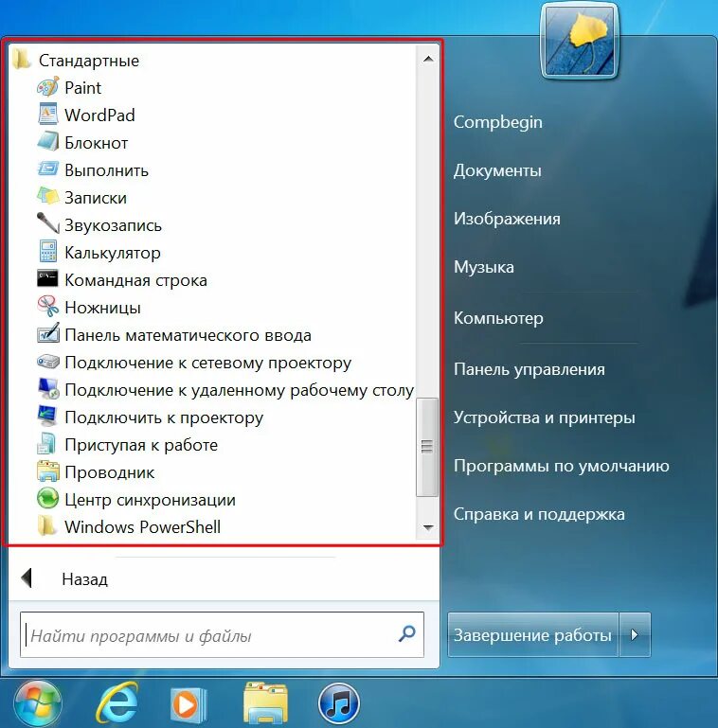Image resolution: width=718 pixels, height=728 pixels.
Task: Click the Звукозапись text label
Action: (113, 225)
